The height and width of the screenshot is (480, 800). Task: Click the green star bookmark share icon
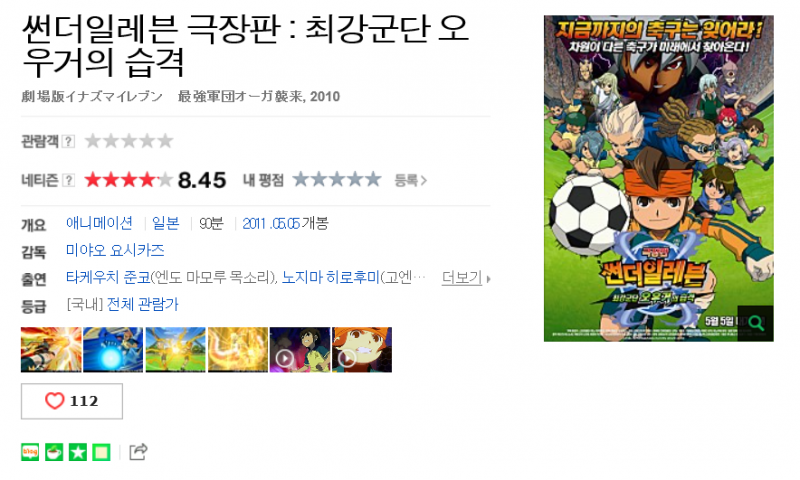click(x=78, y=452)
